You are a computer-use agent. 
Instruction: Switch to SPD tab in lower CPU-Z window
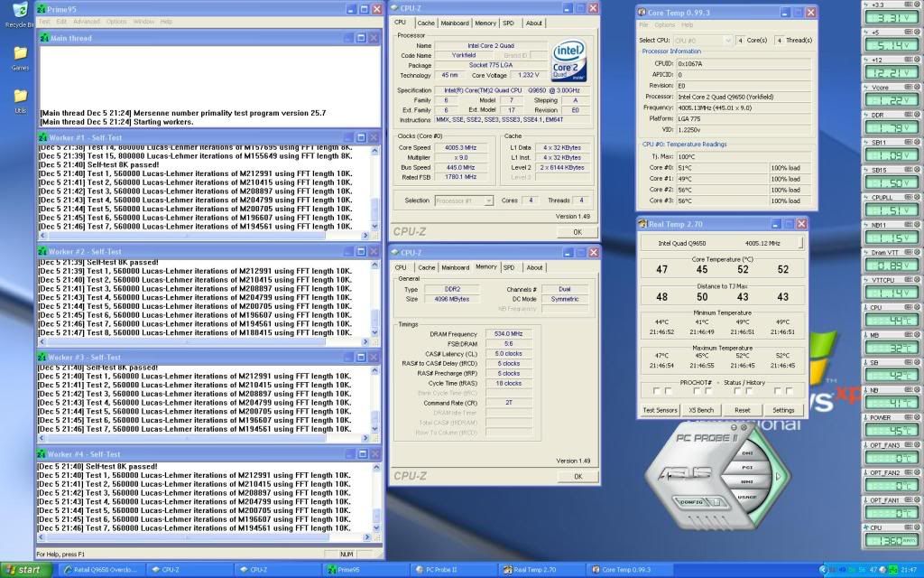[509, 267]
